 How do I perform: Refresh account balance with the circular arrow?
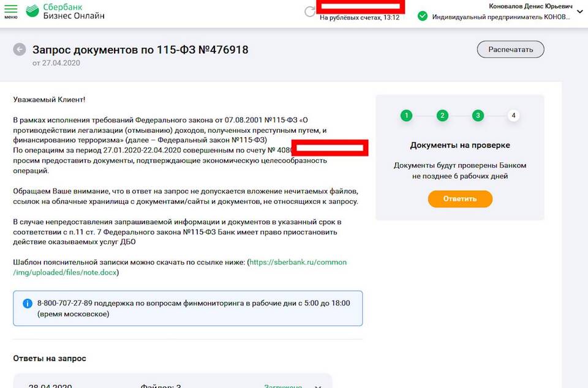[x=310, y=11]
